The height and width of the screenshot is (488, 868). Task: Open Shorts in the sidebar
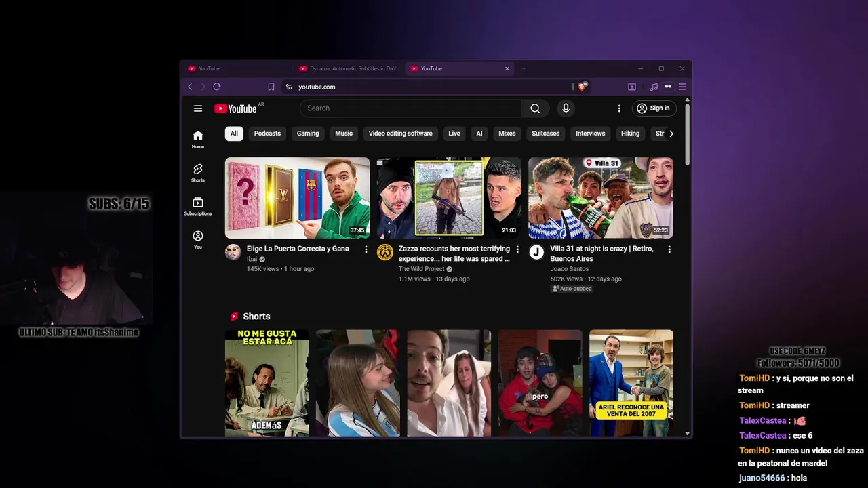(198, 173)
